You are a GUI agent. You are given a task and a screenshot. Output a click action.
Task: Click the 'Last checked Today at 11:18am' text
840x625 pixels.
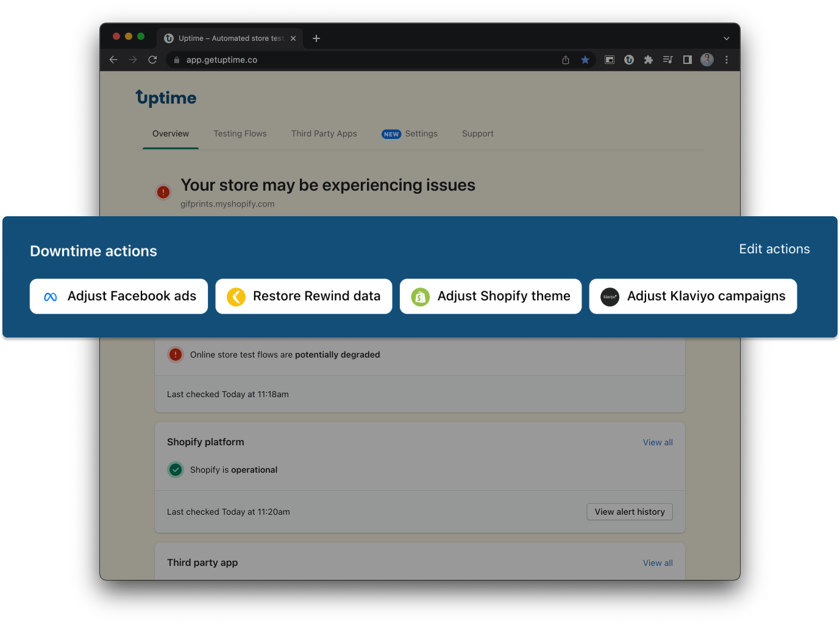[228, 394]
